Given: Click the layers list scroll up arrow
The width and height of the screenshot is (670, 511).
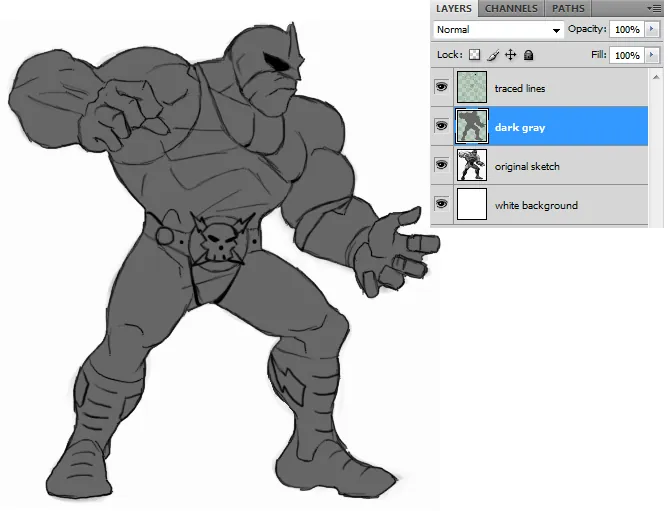Looking at the screenshot, I should (656, 77).
